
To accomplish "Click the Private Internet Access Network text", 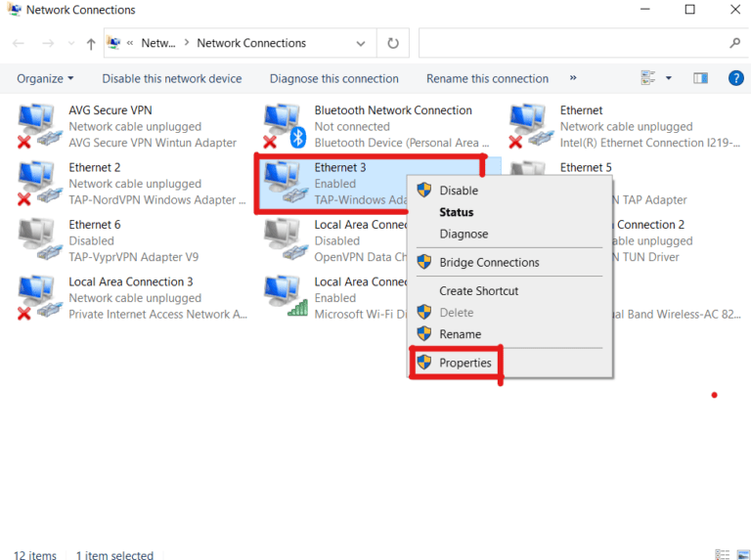I will pos(157,314).
